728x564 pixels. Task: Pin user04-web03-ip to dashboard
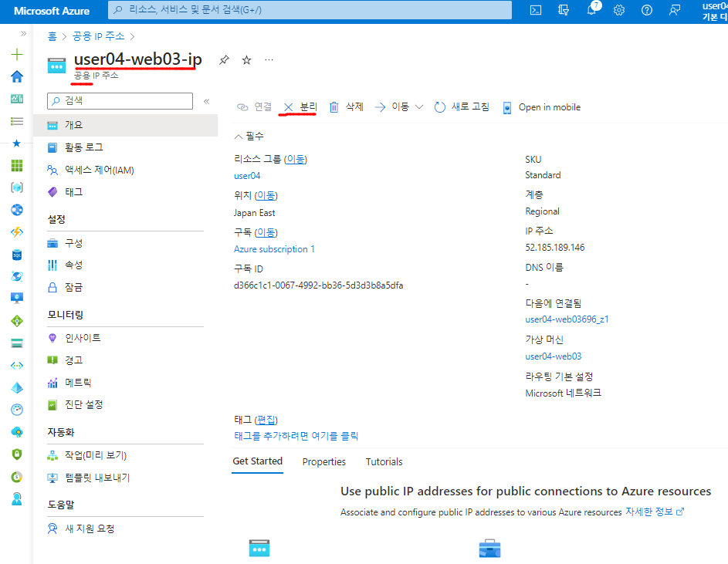tap(224, 60)
